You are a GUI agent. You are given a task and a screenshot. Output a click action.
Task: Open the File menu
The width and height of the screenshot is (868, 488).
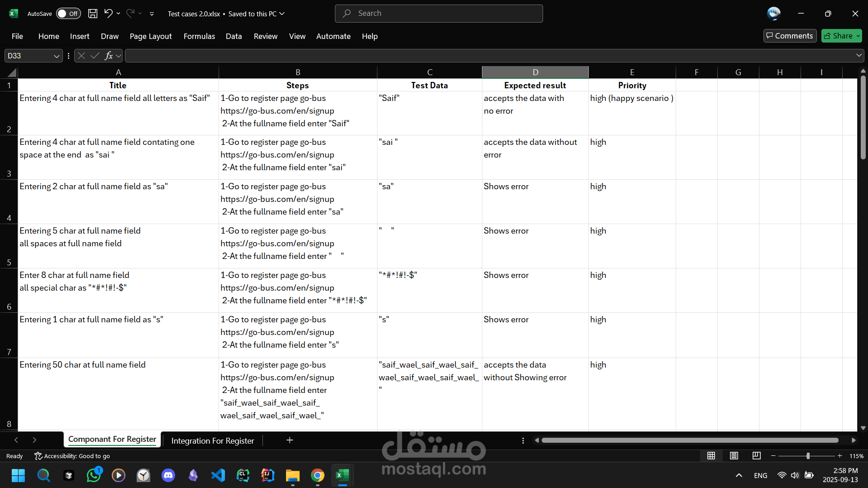click(17, 36)
